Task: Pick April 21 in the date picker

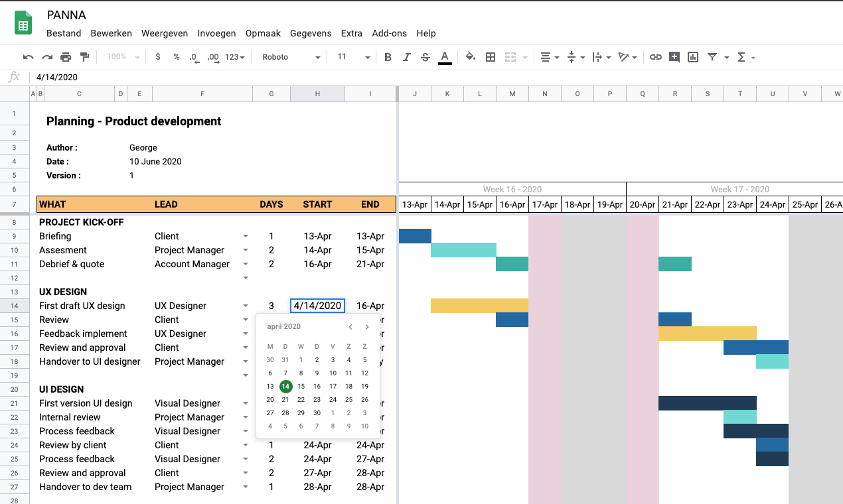Action: pos(285,400)
